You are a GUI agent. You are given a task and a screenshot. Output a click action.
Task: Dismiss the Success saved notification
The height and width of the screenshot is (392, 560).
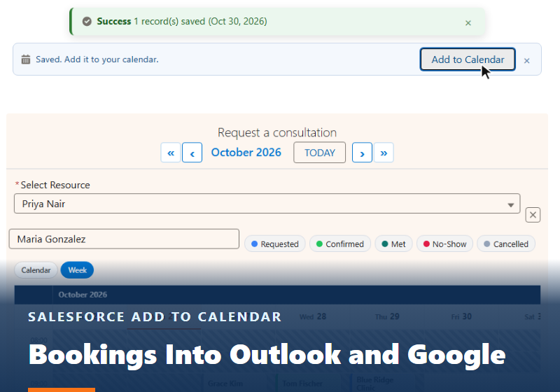click(x=468, y=23)
